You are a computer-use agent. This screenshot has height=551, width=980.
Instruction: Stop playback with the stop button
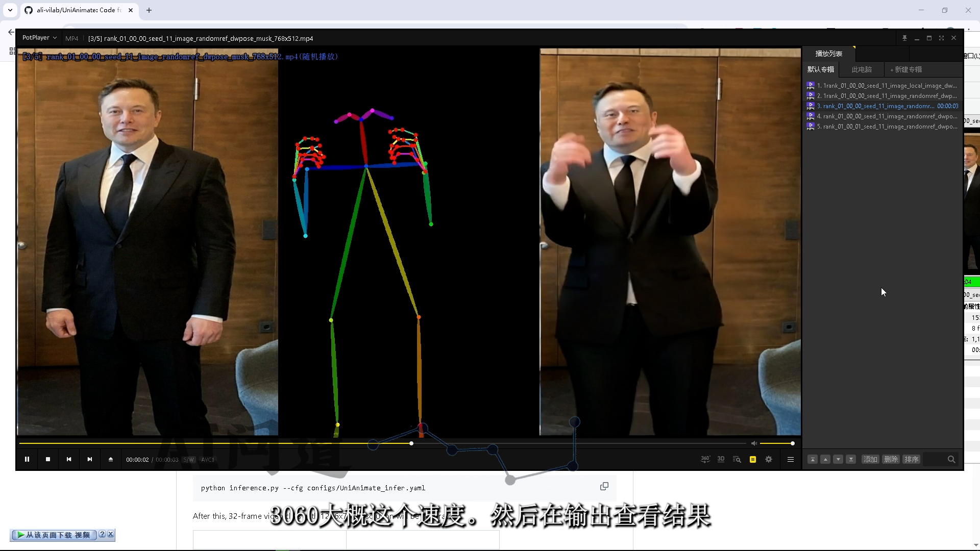coord(48,459)
